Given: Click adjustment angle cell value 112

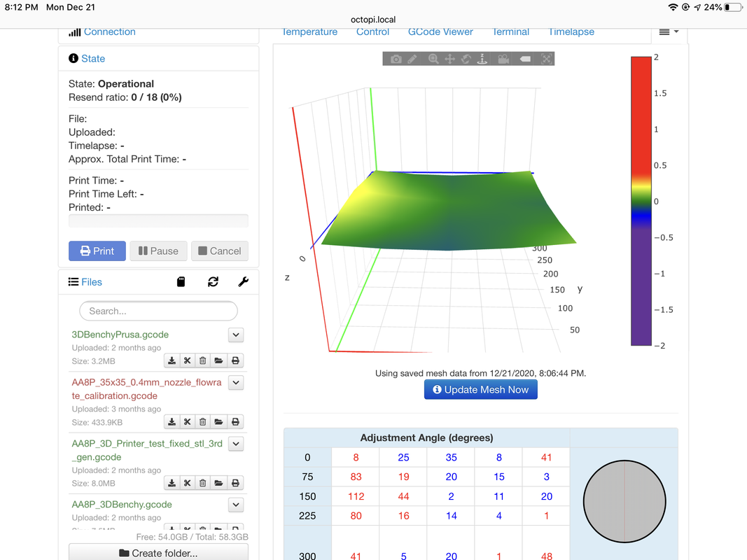Looking at the screenshot, I should tap(356, 496).
